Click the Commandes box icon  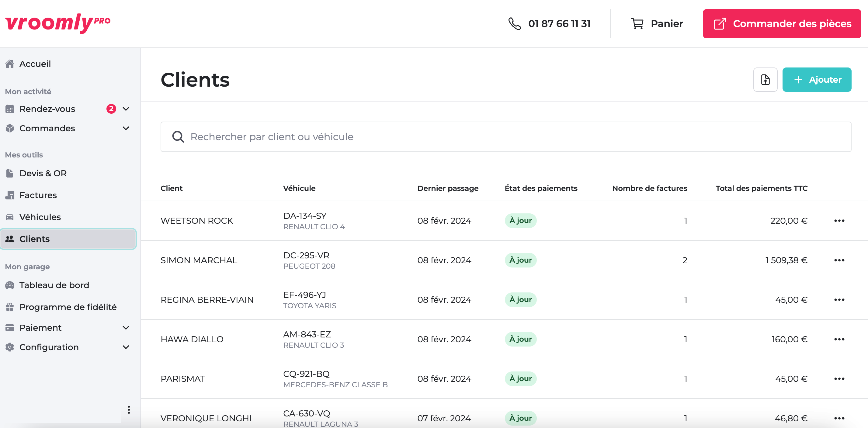[10, 128]
